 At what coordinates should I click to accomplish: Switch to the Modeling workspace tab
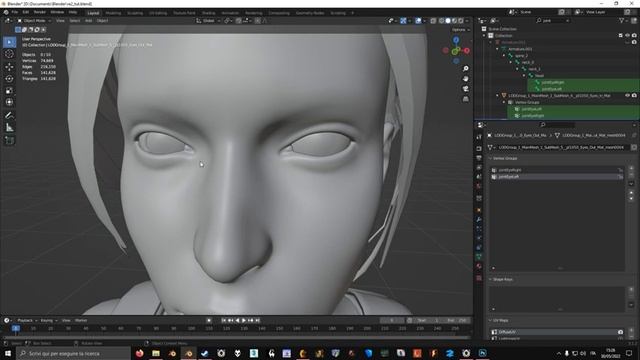[113, 13]
